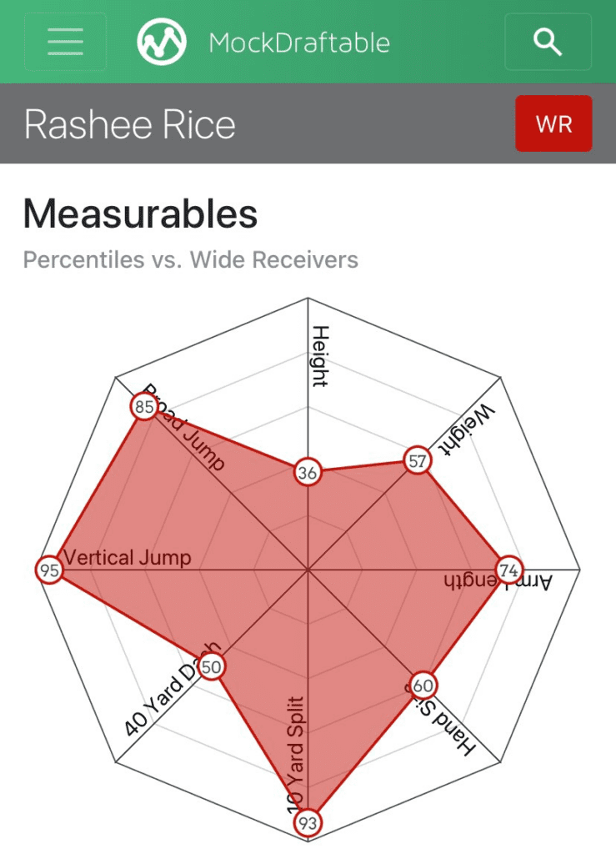Select the Height 36 percentile point
The height and width of the screenshot is (854, 616).
pos(308,472)
